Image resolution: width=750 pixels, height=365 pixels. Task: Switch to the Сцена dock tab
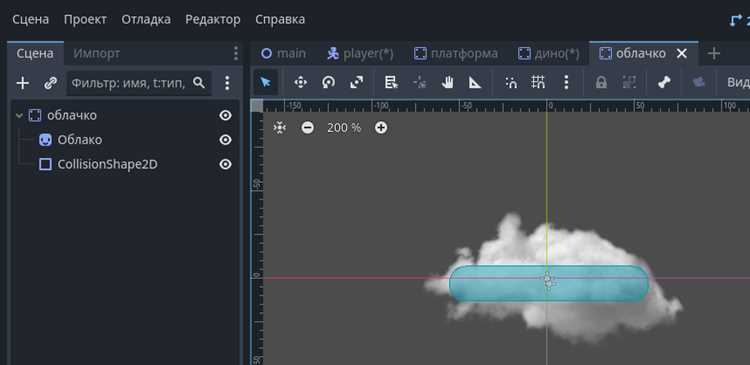point(35,54)
